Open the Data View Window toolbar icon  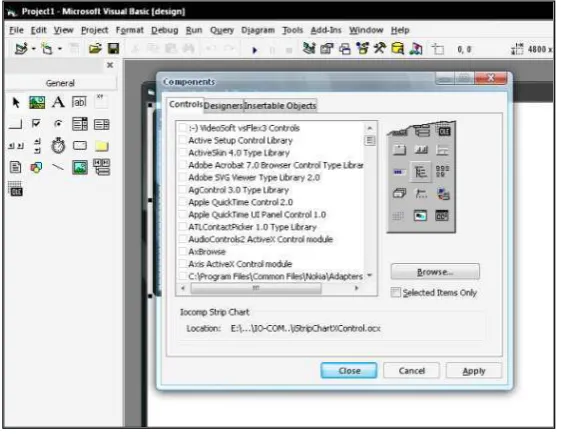coord(397,48)
